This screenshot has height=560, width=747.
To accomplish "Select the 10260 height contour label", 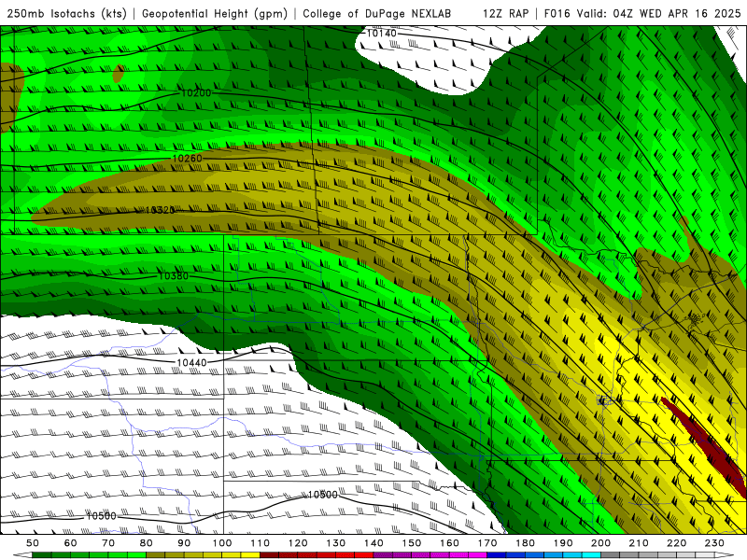I will point(187,158).
